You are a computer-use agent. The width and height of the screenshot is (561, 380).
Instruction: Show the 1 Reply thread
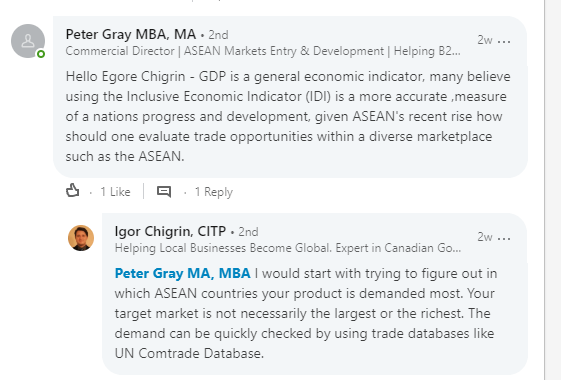coord(214,192)
